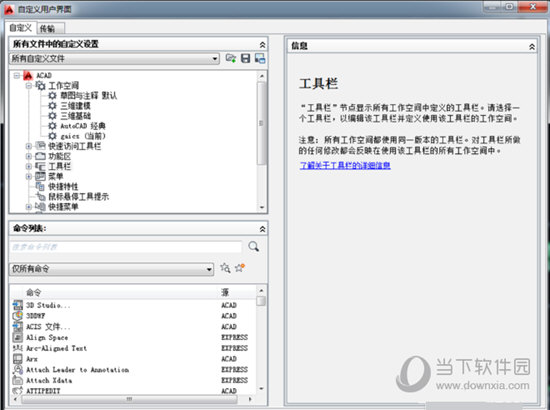Screen dimensions: 550x410
Task: Open the 了解关于工具栏的详细信息 link
Action: (345, 165)
